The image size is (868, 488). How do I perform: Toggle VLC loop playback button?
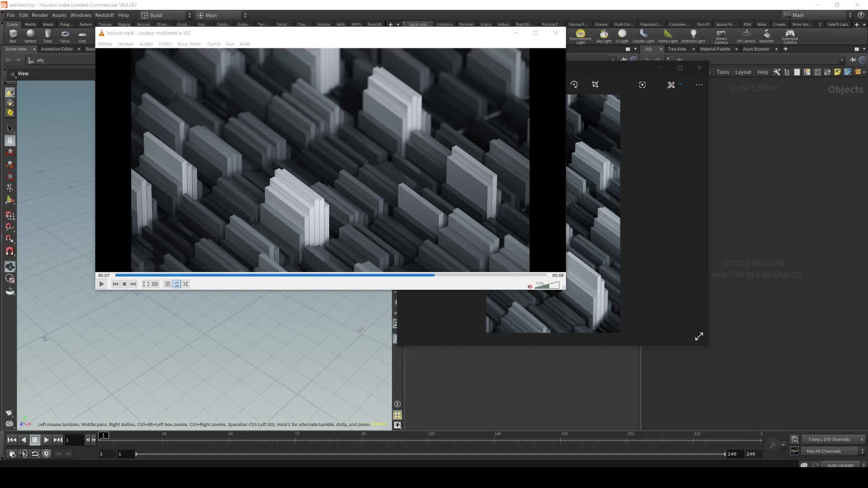pos(177,284)
